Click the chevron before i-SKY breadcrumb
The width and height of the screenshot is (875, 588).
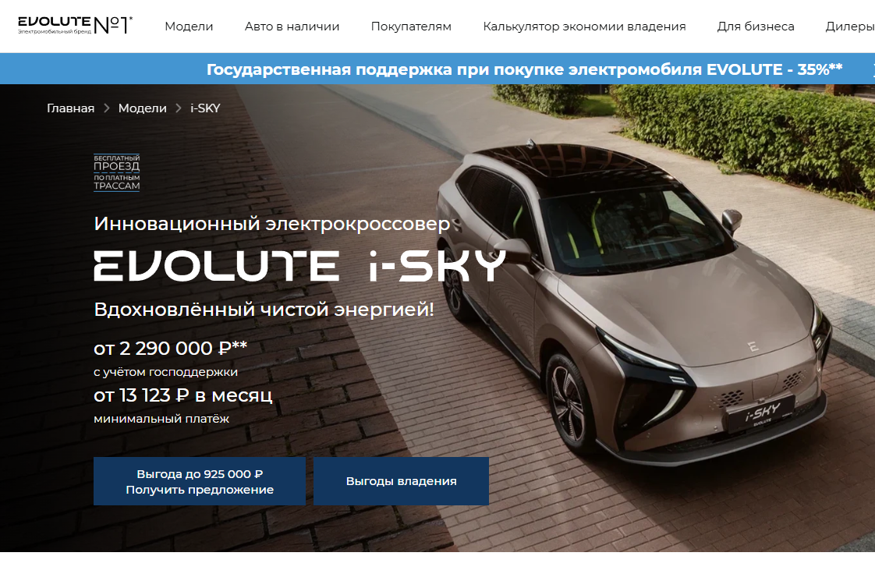(x=179, y=108)
